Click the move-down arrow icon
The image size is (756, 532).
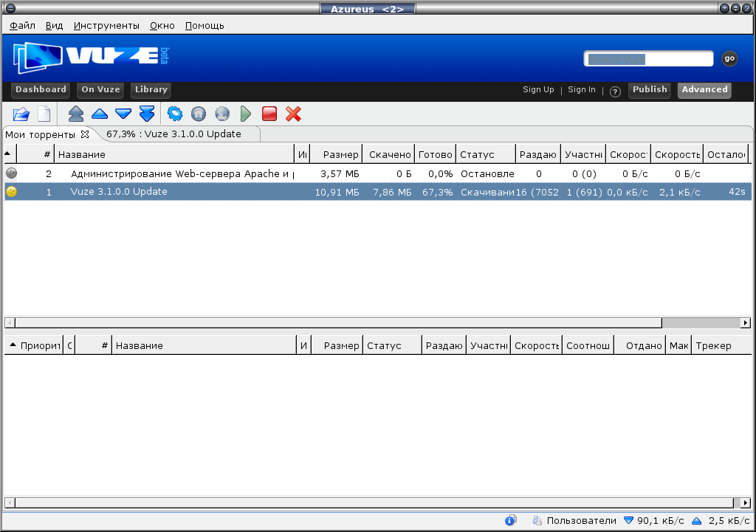click(x=123, y=114)
